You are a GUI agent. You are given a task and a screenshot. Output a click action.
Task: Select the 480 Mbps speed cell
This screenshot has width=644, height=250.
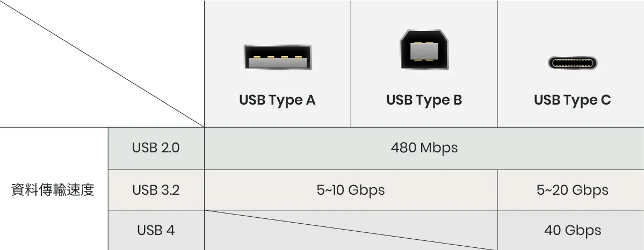pos(424,148)
